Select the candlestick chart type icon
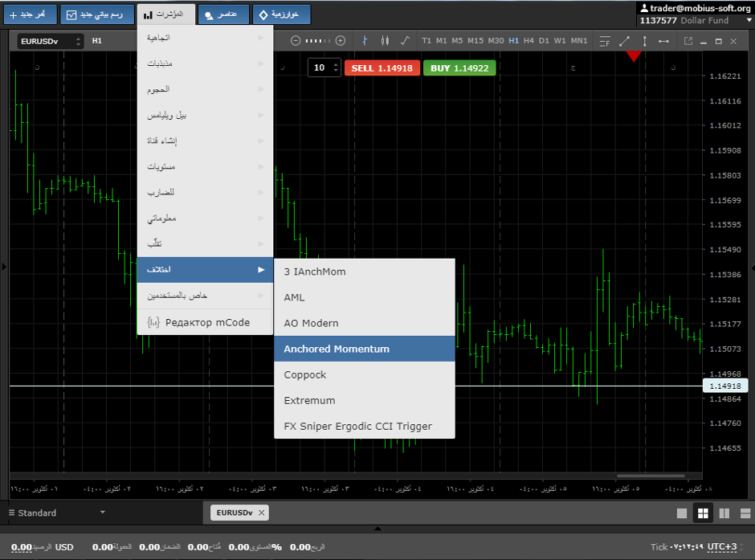This screenshot has height=560, width=755. coord(385,41)
